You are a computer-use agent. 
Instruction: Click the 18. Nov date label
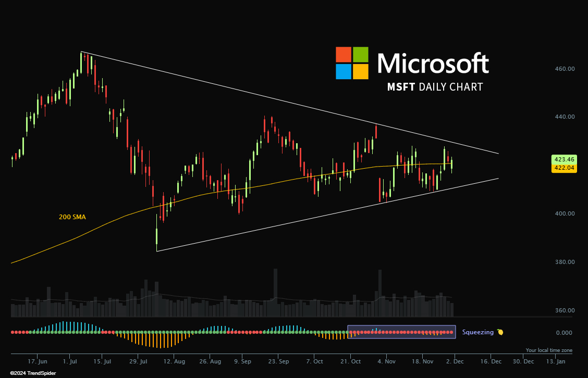pyautogui.click(x=422, y=361)
